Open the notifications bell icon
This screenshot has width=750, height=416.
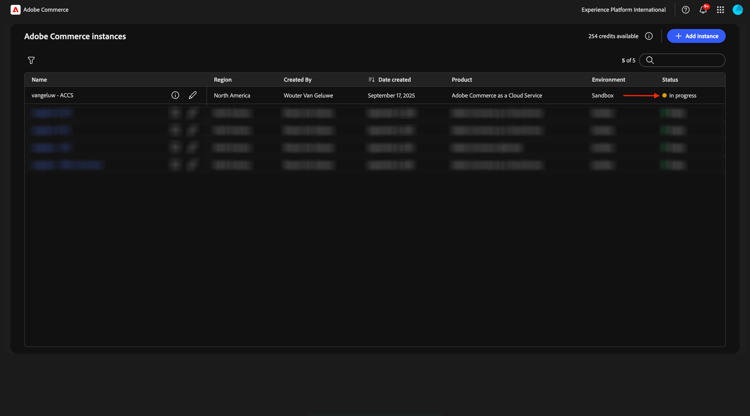coord(703,10)
